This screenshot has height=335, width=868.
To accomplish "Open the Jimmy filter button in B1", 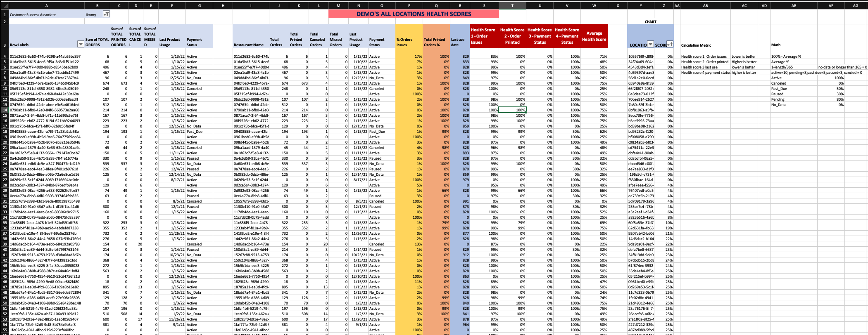I will pyautogui.click(x=106, y=14).
